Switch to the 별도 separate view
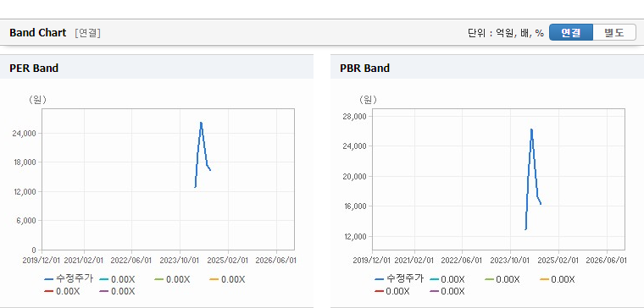 click(x=614, y=32)
